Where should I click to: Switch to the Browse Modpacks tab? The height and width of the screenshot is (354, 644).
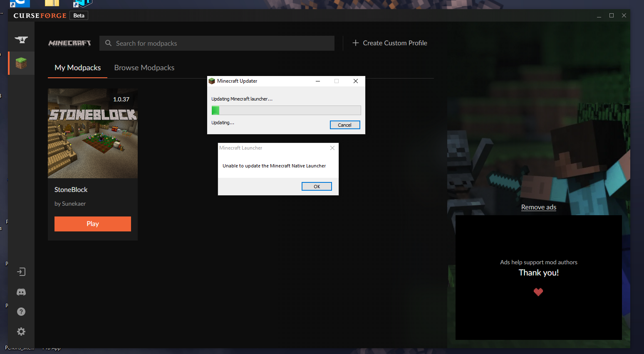(144, 68)
